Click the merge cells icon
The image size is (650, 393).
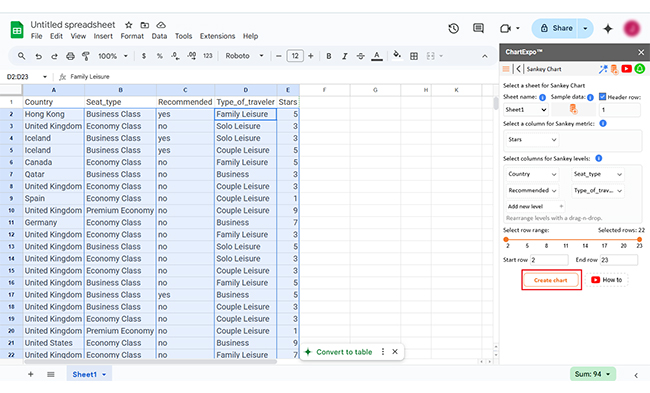pyautogui.click(x=431, y=56)
